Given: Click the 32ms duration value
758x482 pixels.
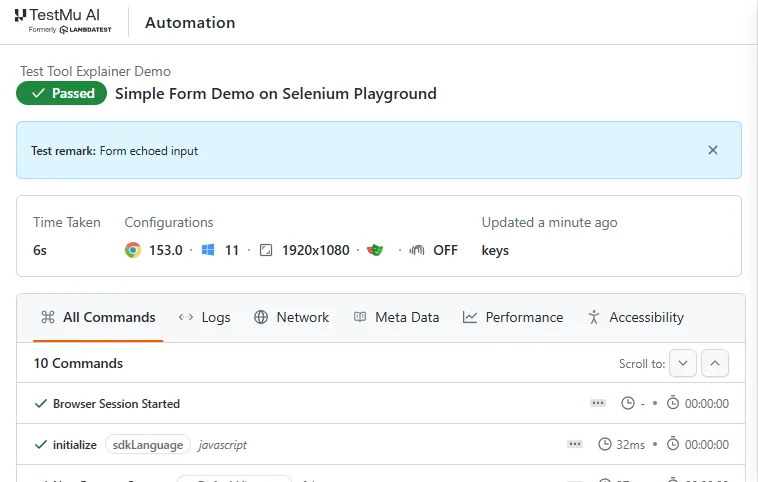Looking at the screenshot, I should pyautogui.click(x=630, y=444).
